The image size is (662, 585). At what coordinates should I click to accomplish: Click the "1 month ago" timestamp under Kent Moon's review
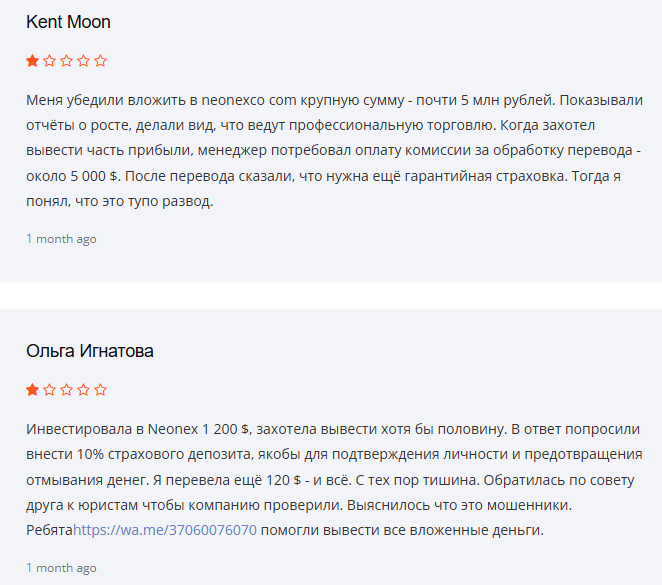click(61, 239)
